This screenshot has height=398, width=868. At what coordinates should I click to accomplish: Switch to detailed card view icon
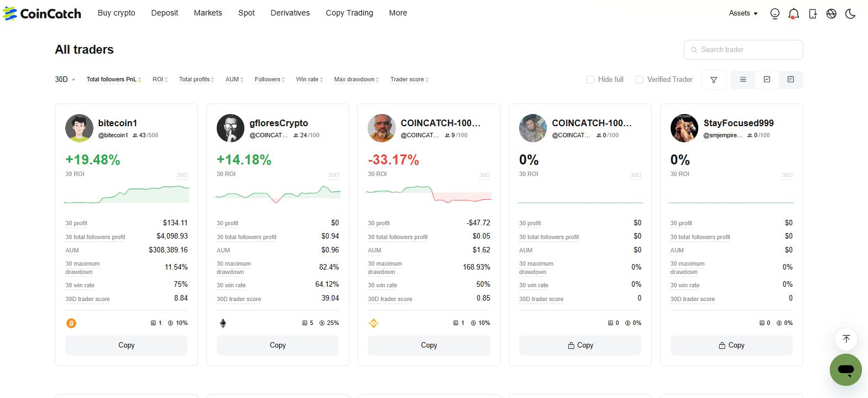click(x=791, y=80)
